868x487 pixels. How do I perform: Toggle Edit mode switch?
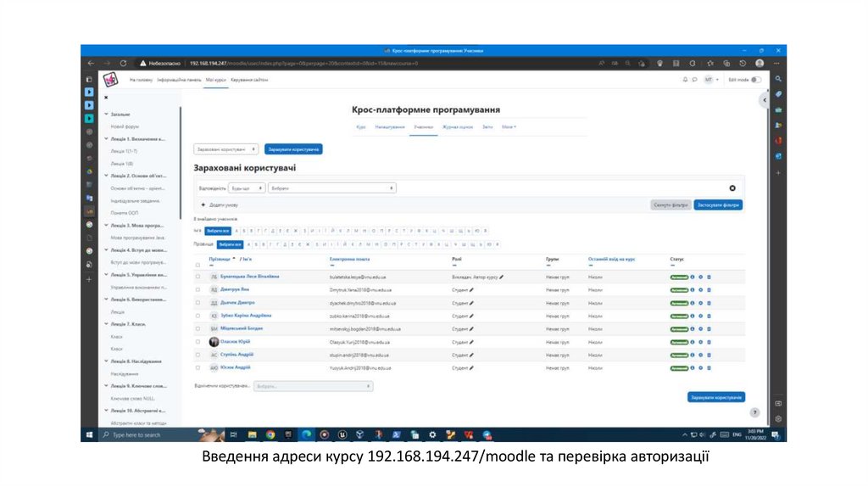coord(755,80)
